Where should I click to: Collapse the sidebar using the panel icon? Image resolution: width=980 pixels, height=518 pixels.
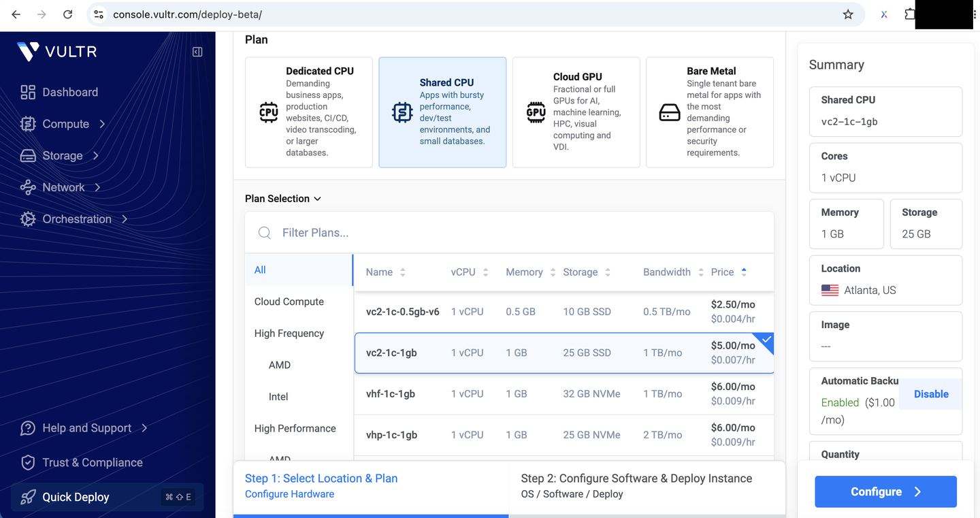click(197, 52)
